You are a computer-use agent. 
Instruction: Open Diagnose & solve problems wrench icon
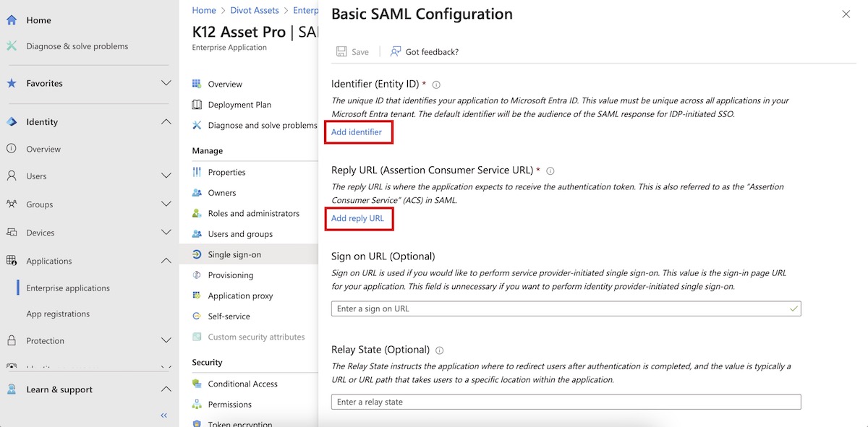[12, 46]
